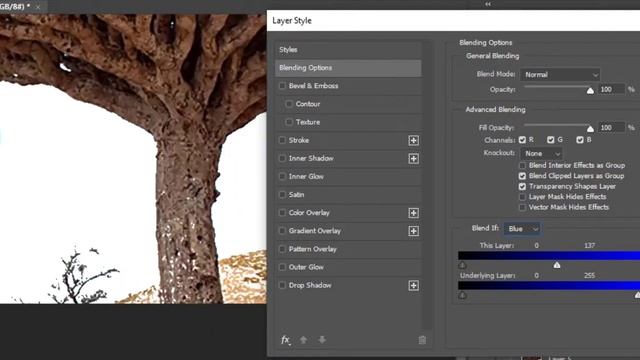Viewport: 640px width, 360px height.
Task: Close the document tab
Action: tap(38, 7)
